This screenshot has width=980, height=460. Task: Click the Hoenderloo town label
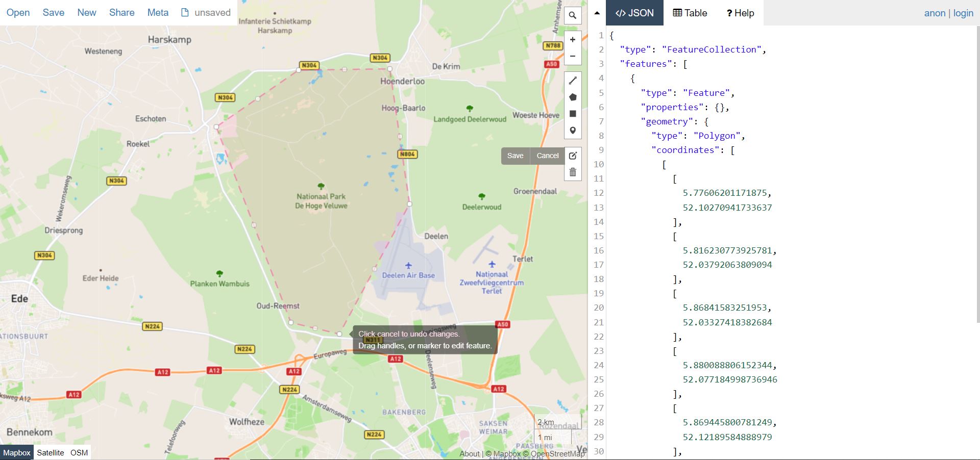tap(402, 81)
